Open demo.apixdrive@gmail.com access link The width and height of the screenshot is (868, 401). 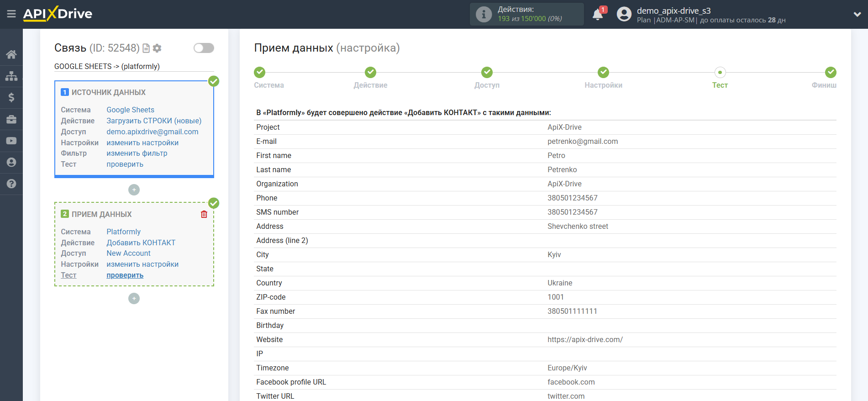[x=153, y=132]
